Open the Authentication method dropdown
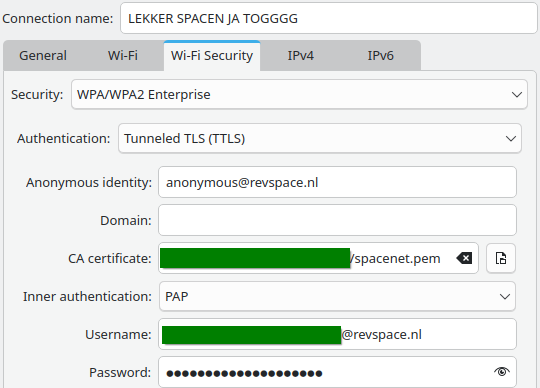Viewport: 540px width, 388px height. pyautogui.click(x=320, y=138)
